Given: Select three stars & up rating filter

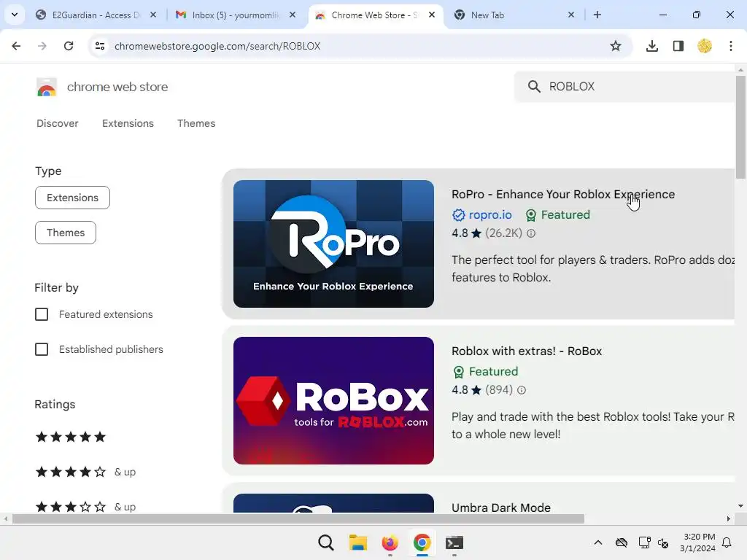Looking at the screenshot, I should click(86, 507).
